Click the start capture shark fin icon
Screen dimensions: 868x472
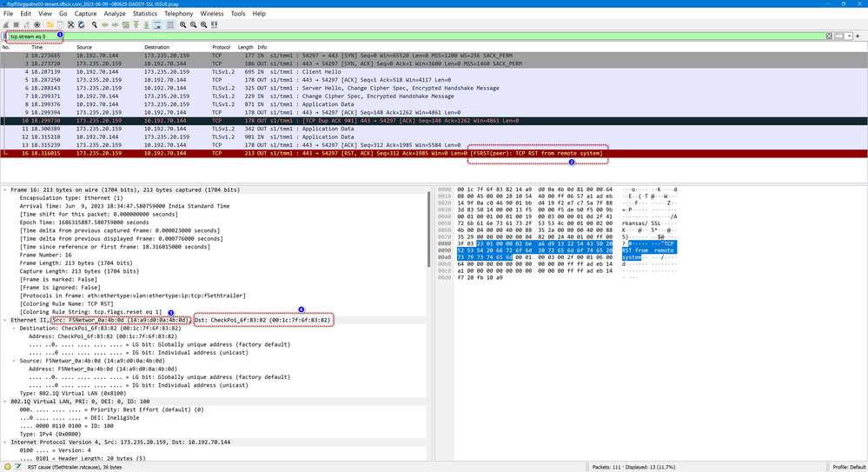tap(6, 25)
